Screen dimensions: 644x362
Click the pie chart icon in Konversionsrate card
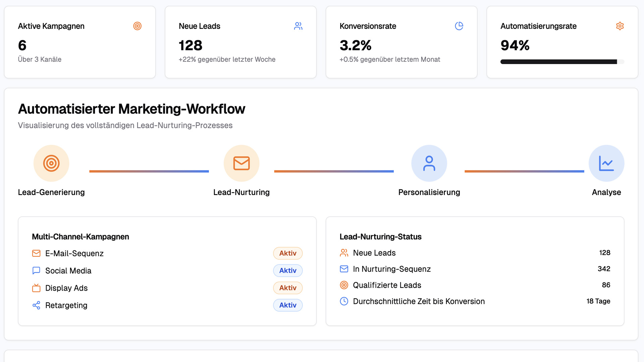pyautogui.click(x=459, y=26)
